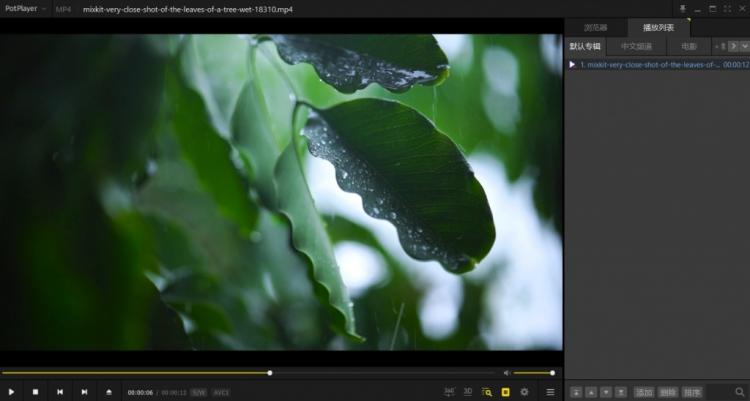Image resolution: width=750 pixels, height=401 pixels.
Task: Click the 添加 button in playlist
Action: [644, 392]
